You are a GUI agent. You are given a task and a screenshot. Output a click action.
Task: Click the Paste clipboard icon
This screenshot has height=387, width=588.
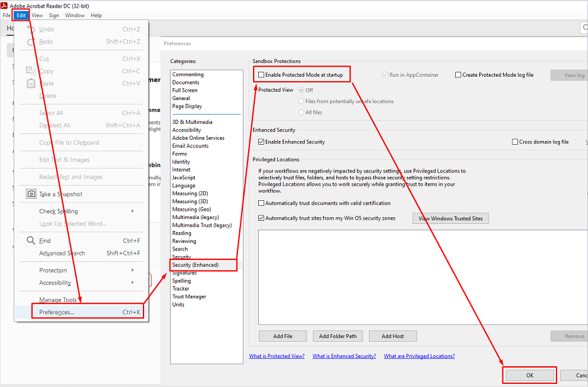[x=31, y=83]
